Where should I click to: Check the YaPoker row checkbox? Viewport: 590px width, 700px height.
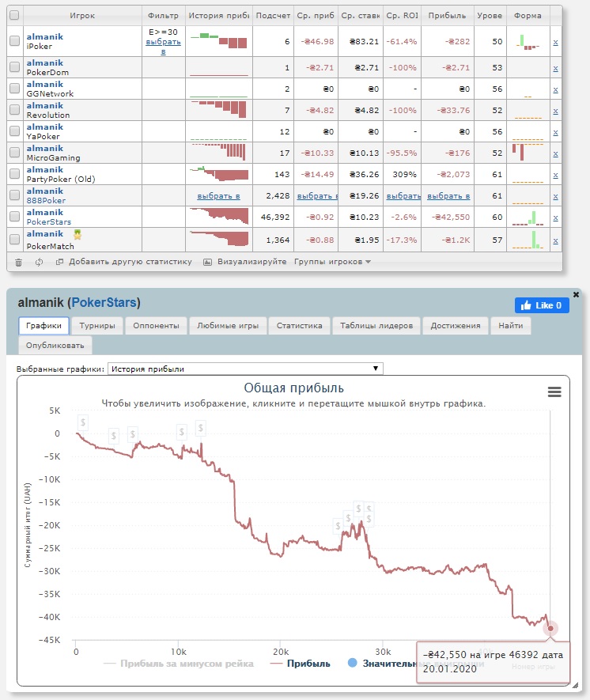pyautogui.click(x=14, y=131)
